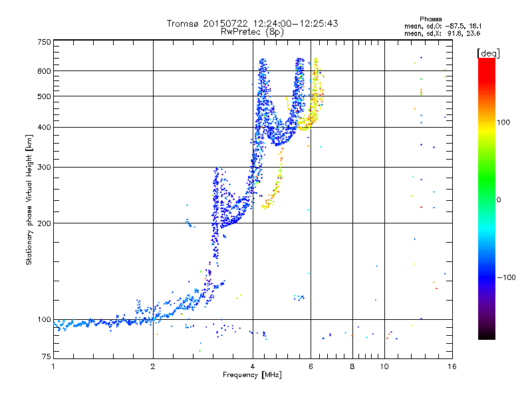
Task: Pick the black bottom end of the colorbar
Action: 487,334
